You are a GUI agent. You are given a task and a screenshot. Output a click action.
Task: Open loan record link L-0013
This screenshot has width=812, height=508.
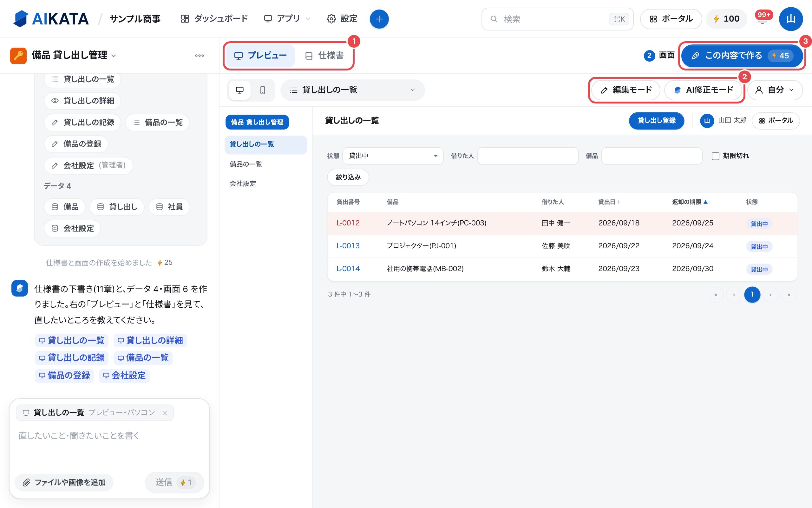tap(348, 246)
